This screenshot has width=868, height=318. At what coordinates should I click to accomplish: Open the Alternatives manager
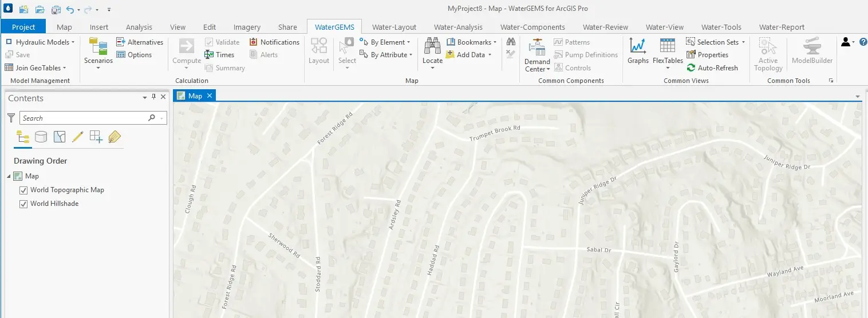[140, 42]
